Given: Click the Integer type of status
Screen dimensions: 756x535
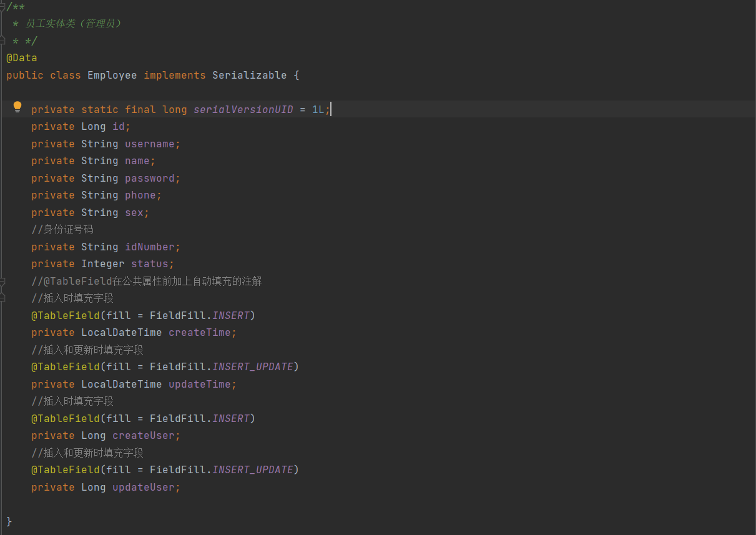Looking at the screenshot, I should pyautogui.click(x=102, y=264).
